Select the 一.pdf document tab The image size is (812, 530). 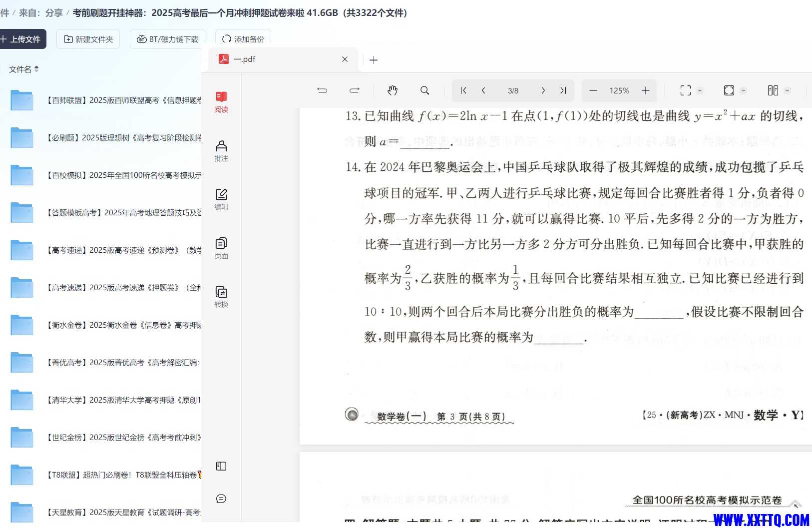[x=283, y=59]
